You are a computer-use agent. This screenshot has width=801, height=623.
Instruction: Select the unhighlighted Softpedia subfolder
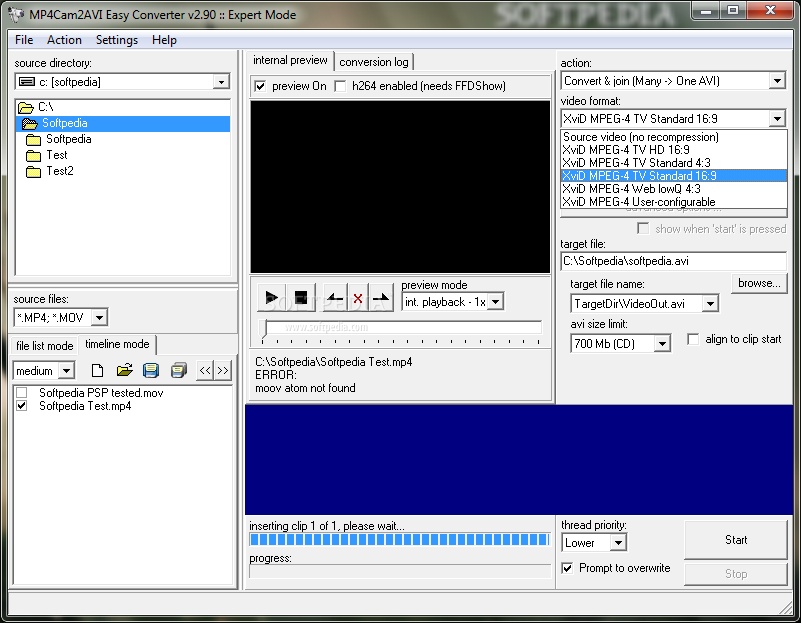click(68, 139)
